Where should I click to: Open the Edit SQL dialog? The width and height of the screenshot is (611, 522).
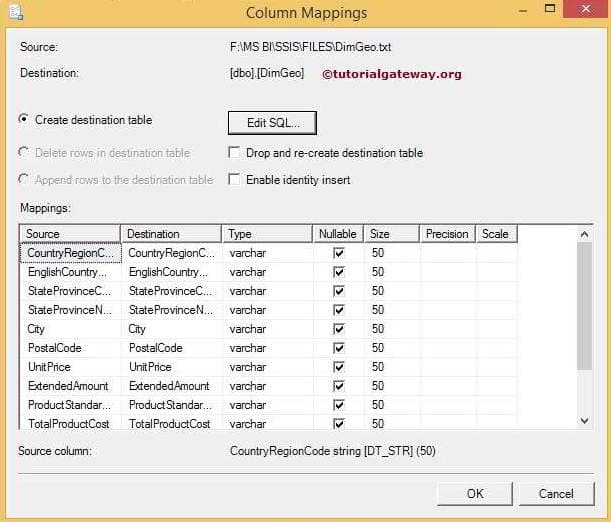[273, 122]
